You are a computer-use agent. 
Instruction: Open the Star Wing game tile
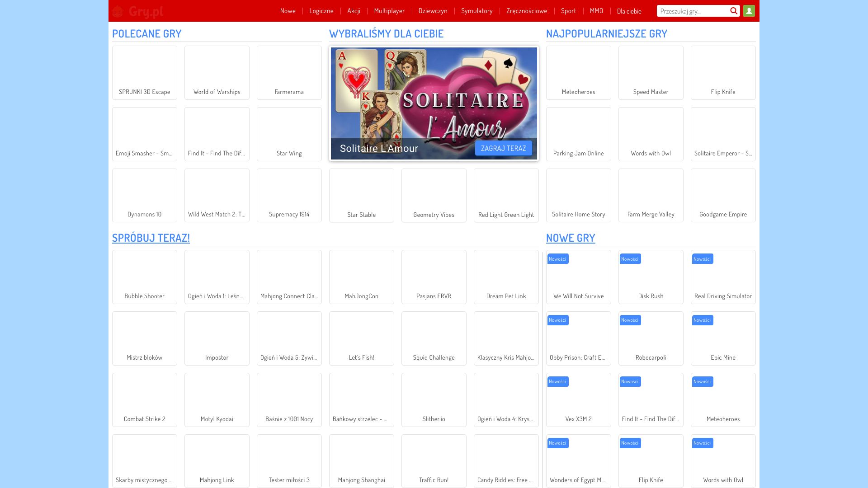(289, 134)
